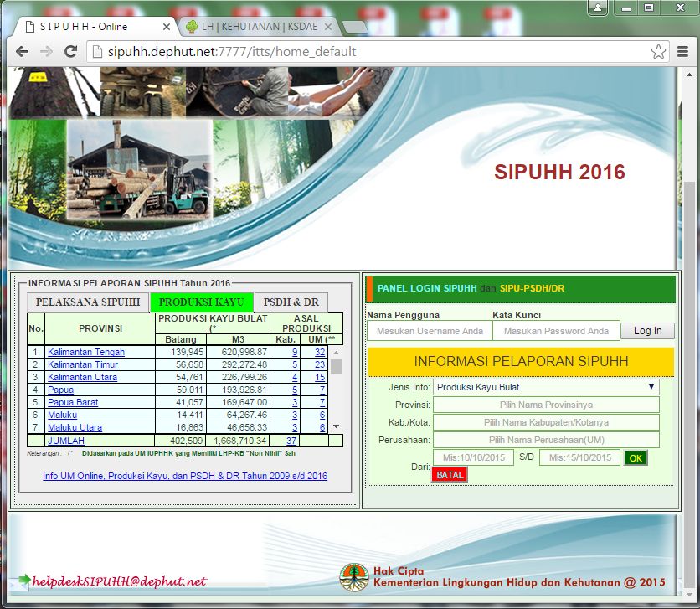This screenshot has height=609, width=700.
Task: Click UM value 32 for Kalimantan Tengah
Action: coord(320,352)
